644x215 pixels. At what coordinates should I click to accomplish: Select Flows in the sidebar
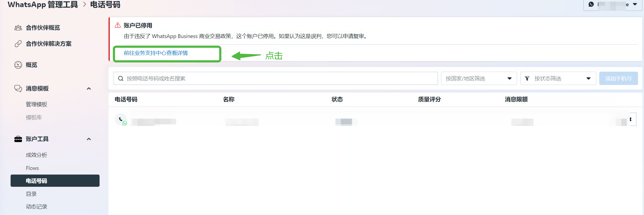(32, 168)
